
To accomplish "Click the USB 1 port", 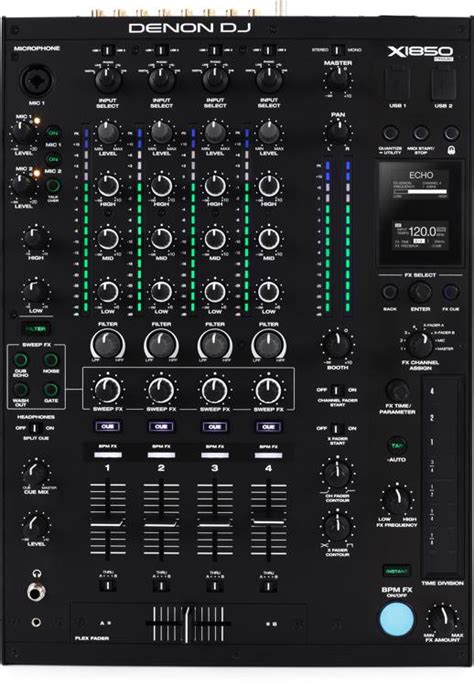I will (x=397, y=83).
